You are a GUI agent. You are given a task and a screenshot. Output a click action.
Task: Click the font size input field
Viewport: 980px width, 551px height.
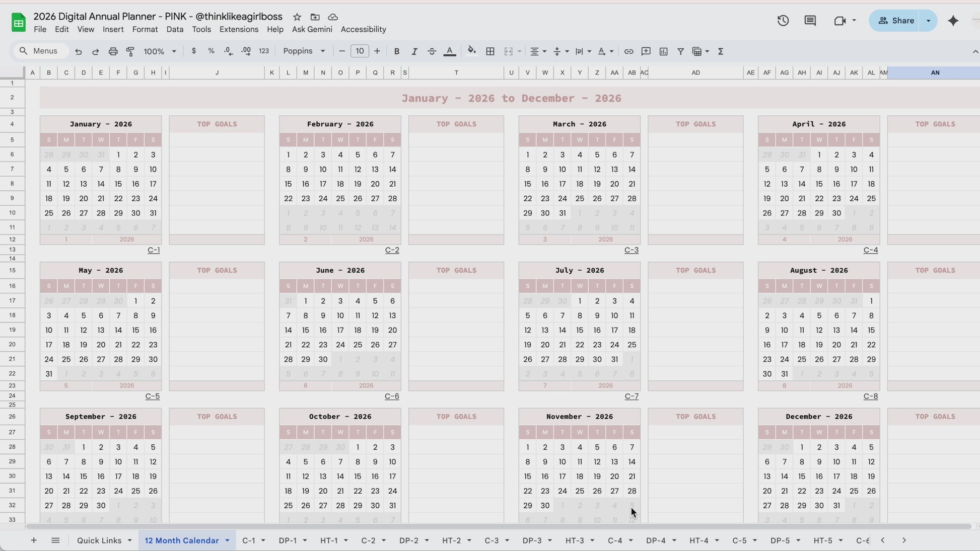tap(359, 51)
